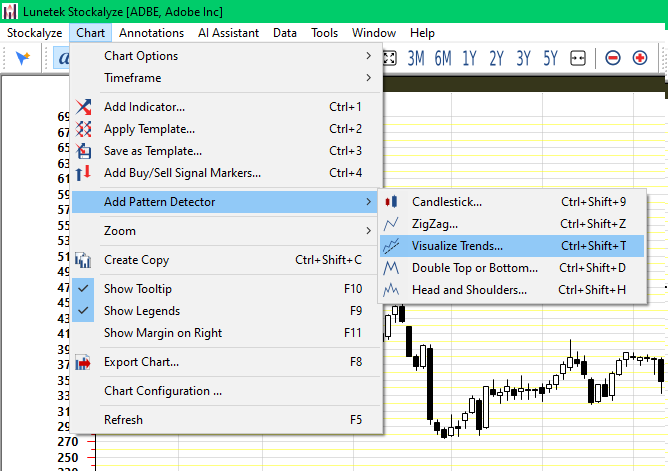Click the Stockalyze app icon in title bar
This screenshot has width=668, height=471.
pyautogui.click(x=10, y=11)
